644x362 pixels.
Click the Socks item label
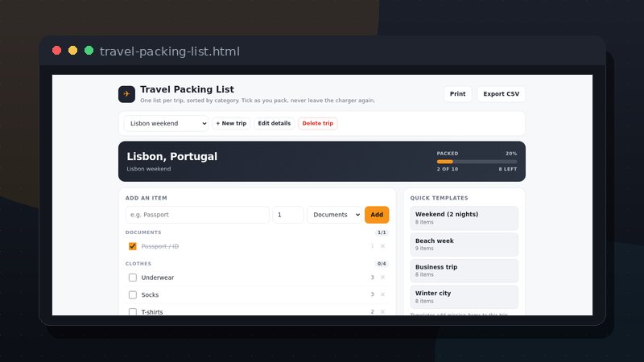(150, 294)
